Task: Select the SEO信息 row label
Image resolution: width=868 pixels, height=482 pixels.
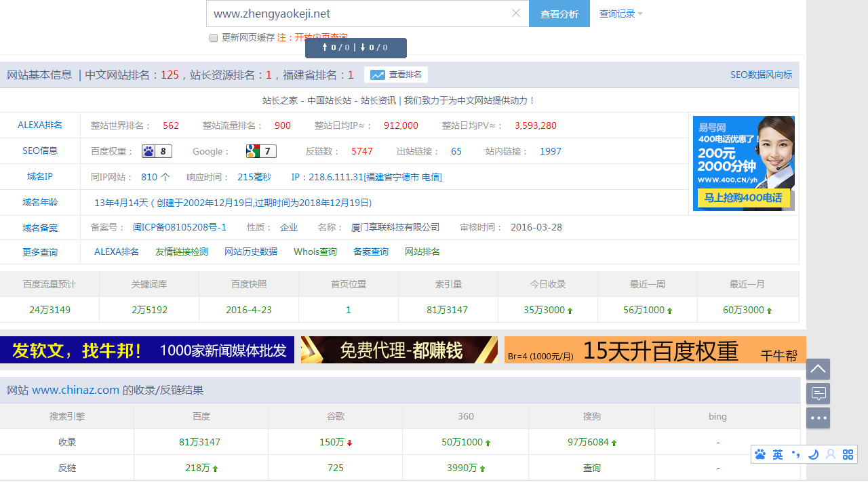Action: [40, 150]
